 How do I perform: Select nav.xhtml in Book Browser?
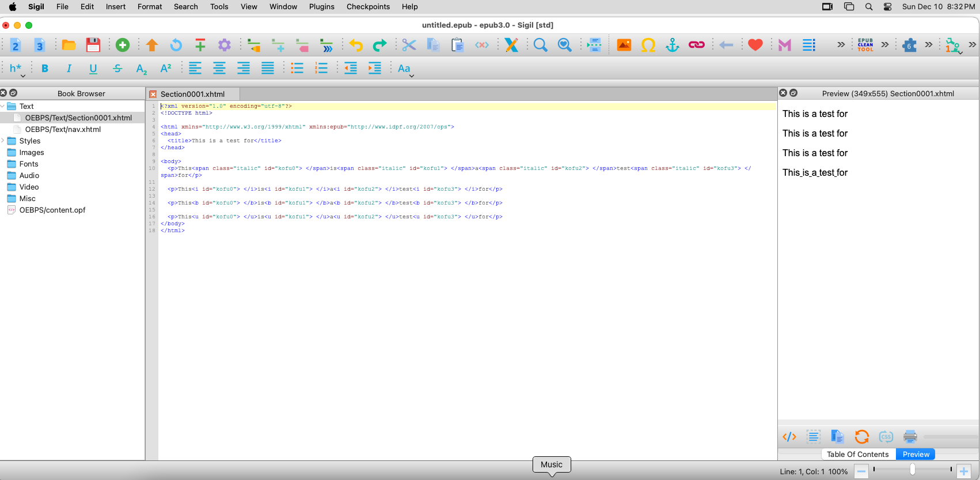click(x=63, y=129)
